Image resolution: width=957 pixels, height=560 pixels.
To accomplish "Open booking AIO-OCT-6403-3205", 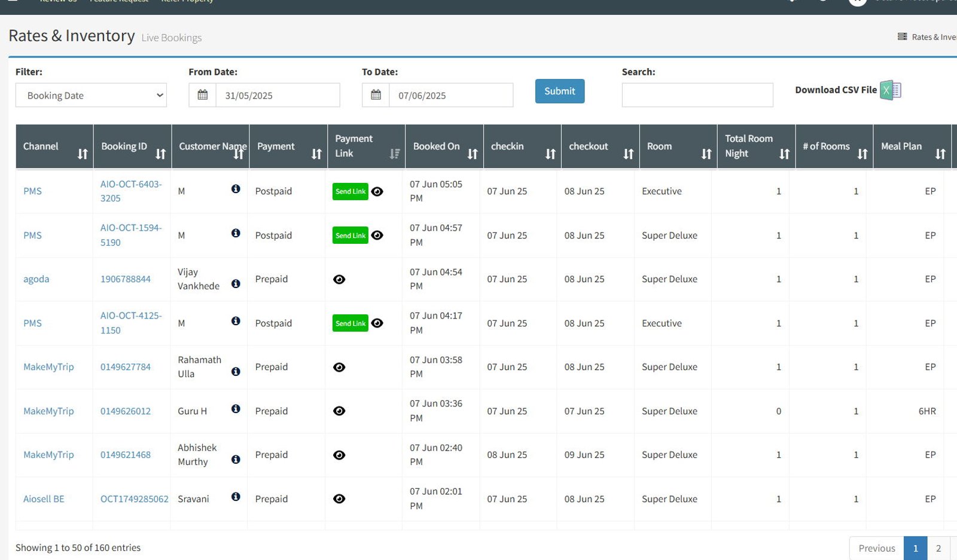I will click(131, 191).
